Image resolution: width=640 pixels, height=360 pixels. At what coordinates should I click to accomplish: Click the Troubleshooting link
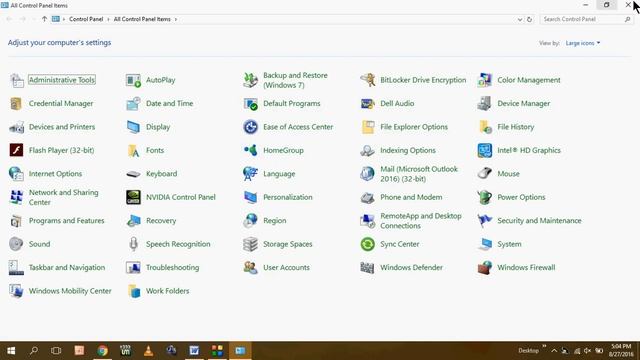(173, 268)
